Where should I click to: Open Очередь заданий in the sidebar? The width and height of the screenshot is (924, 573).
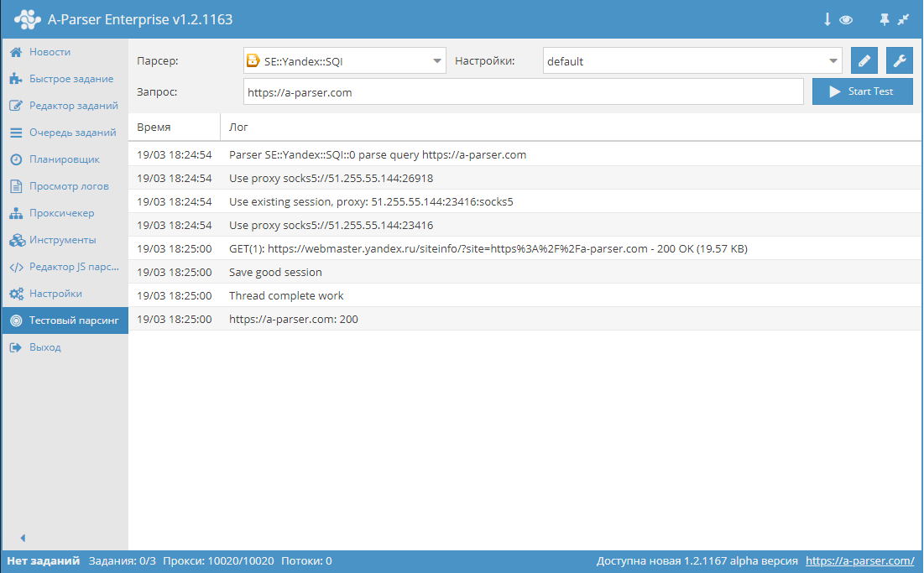65,133
